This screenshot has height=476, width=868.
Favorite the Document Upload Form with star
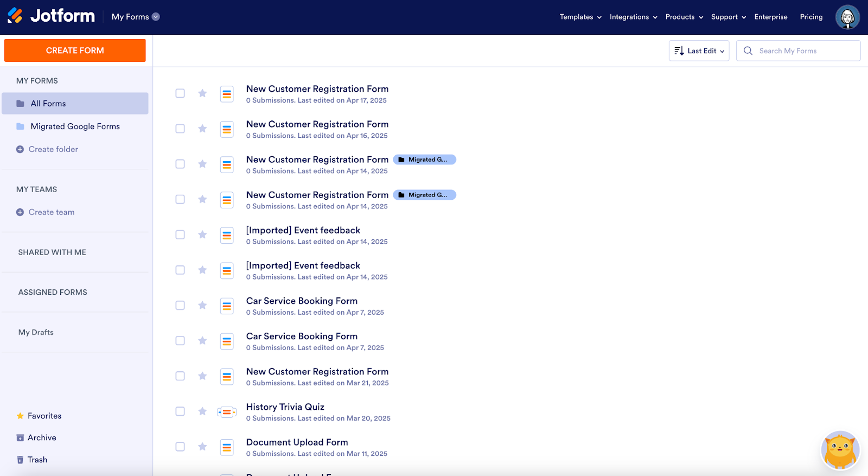click(x=202, y=447)
